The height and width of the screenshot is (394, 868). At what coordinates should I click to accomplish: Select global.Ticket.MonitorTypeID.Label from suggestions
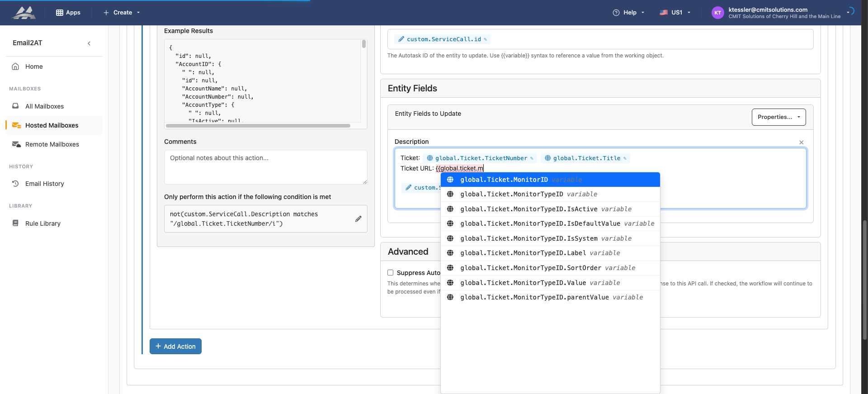pos(523,253)
